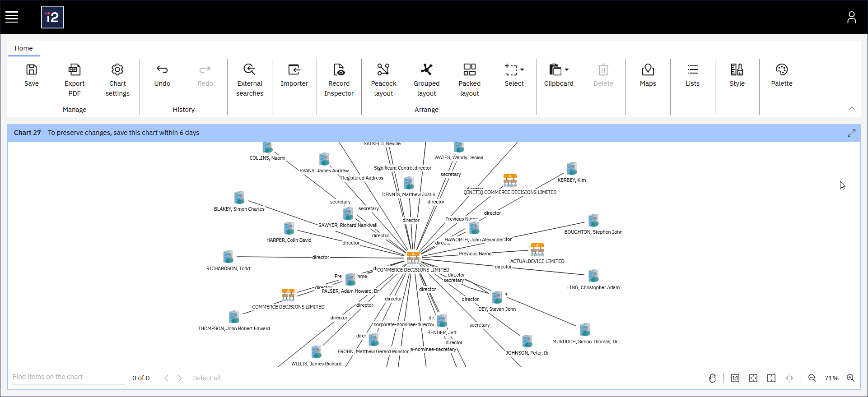Image resolution: width=868 pixels, height=397 pixels.
Task: Select the JOHNSON, Peter, Dr node
Action: (527, 341)
